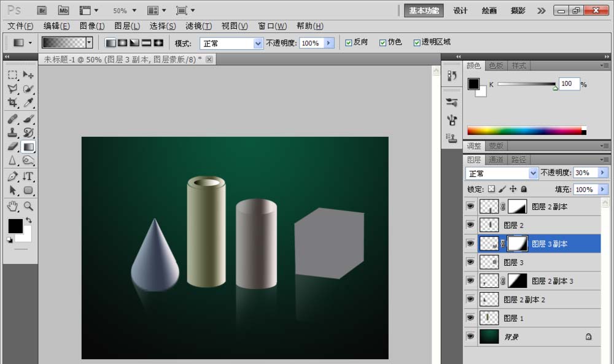This screenshot has width=614, height=364.
Task: Select the Vertical Type tool
Action: (x=28, y=177)
